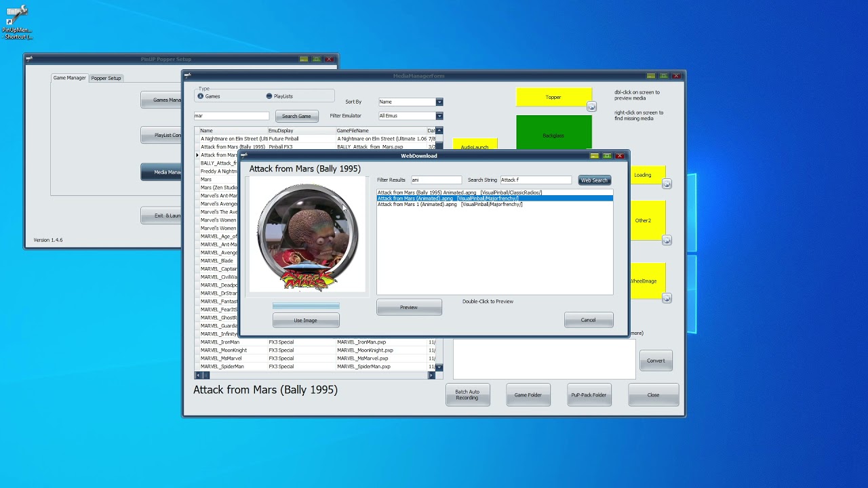Minimize the WebDownload dialog
The image size is (868, 488).
click(595, 156)
